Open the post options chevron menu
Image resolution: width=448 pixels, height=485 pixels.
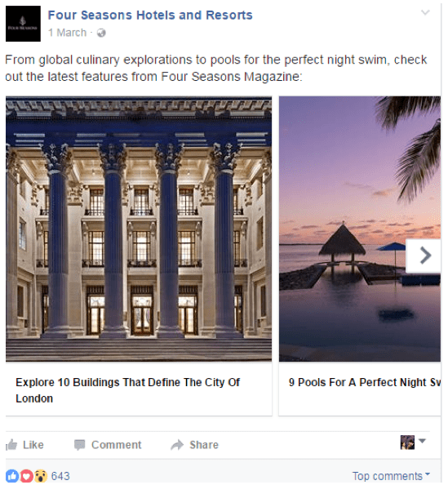click(x=425, y=12)
